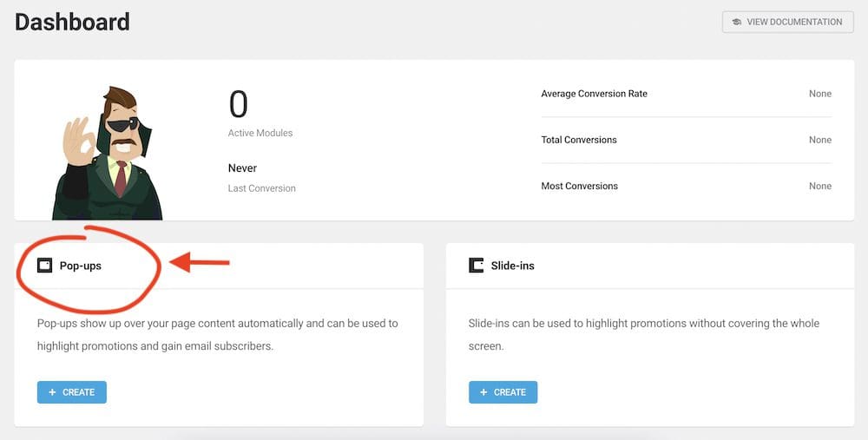Screen dimensions: 868x440
Task: Click the red arrow pointing at Pop-ups
Action: point(200,261)
